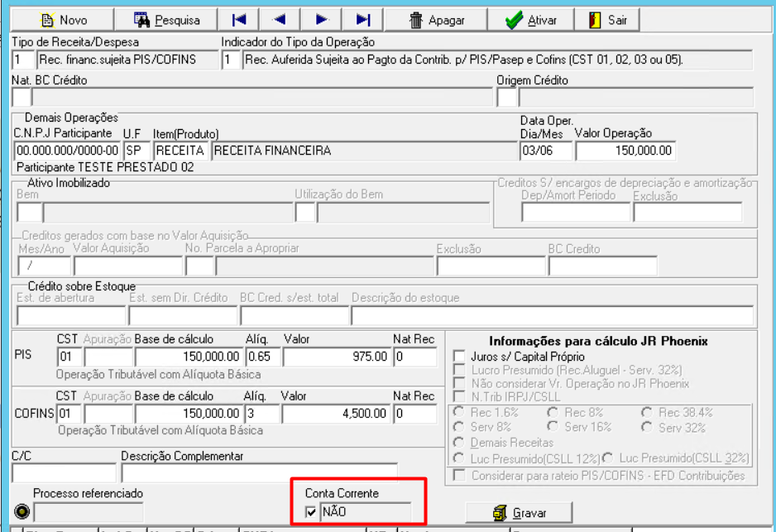Click the COFINS Nat Rec field

point(415,413)
